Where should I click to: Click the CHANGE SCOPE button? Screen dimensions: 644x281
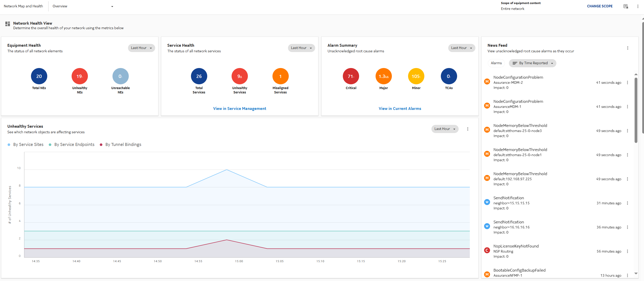tap(600, 6)
